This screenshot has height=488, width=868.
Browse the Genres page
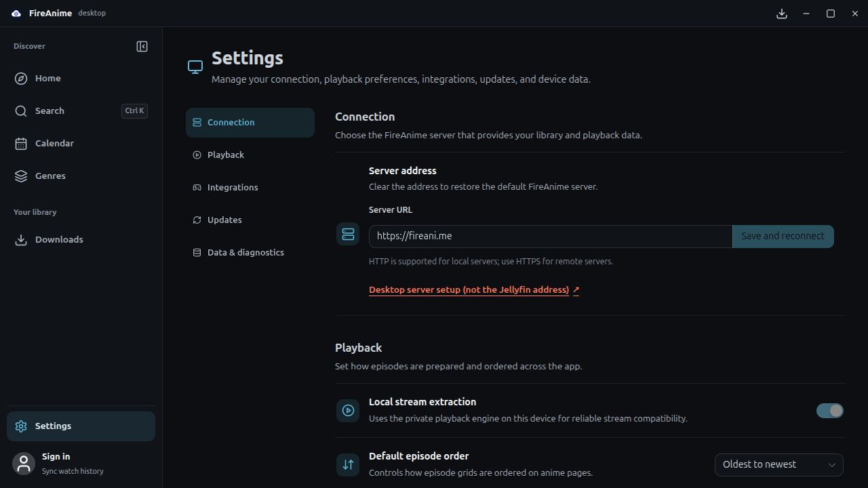coord(81,176)
